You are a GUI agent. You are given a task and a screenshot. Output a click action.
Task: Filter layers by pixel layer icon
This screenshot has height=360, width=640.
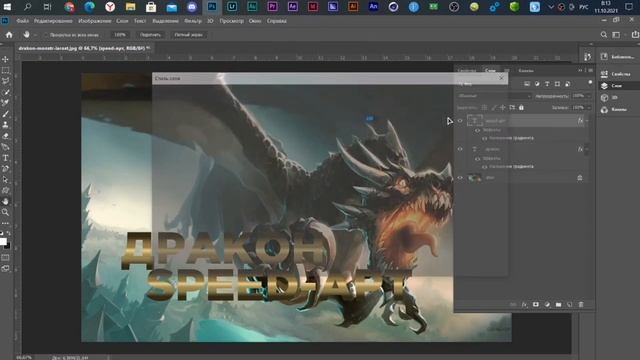[x=527, y=84]
